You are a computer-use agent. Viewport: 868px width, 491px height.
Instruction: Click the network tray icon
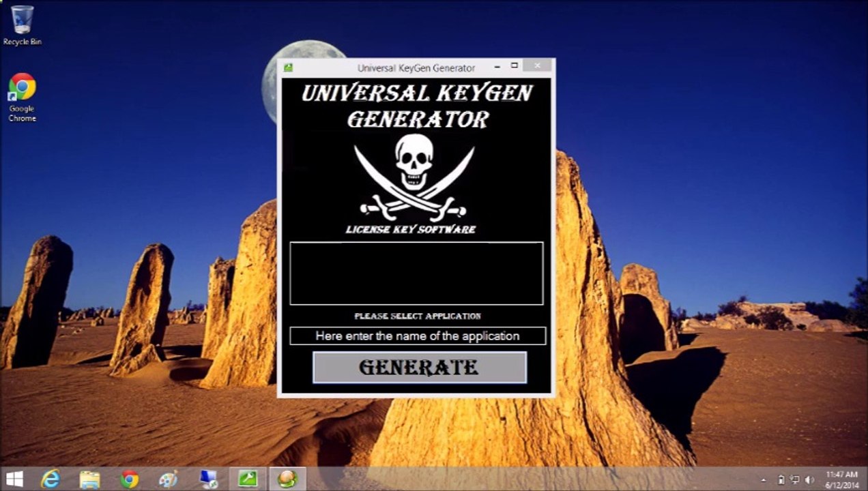(x=795, y=480)
